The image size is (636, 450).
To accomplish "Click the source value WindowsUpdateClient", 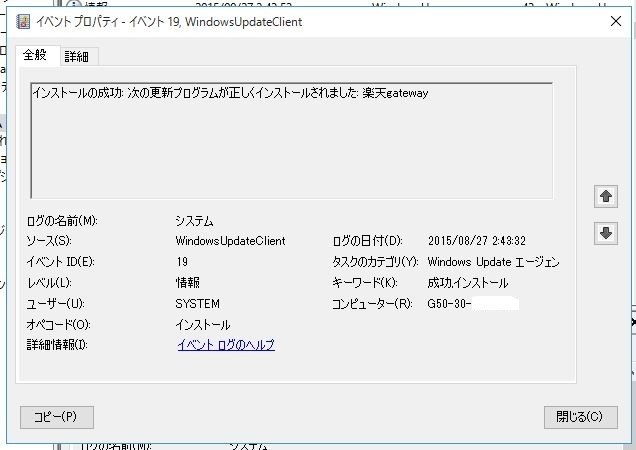I will pyautogui.click(x=230, y=241).
